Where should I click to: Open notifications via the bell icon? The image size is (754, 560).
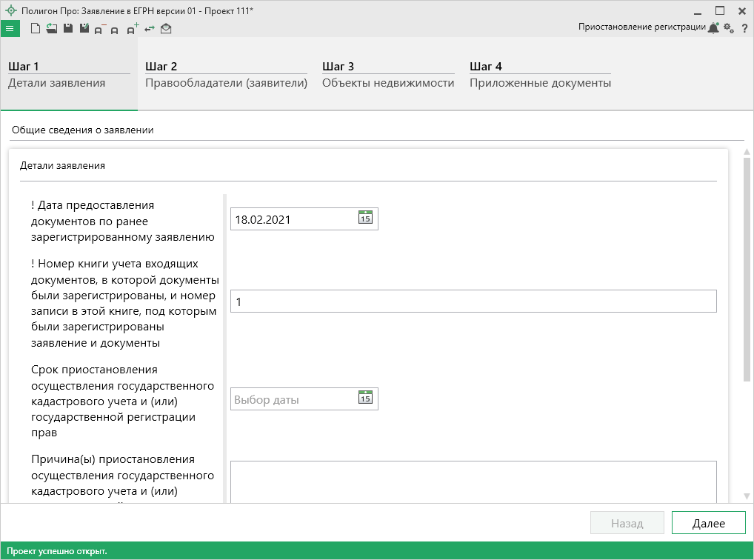[713, 28]
